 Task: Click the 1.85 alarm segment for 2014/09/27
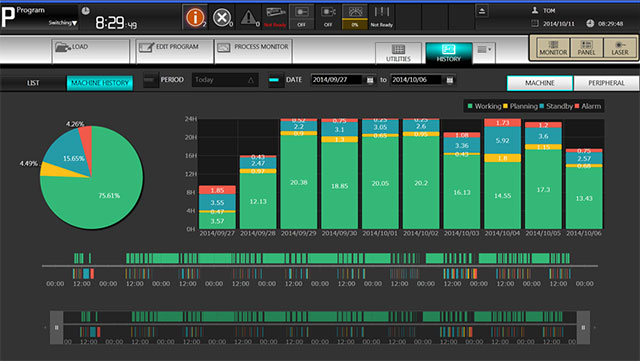(x=217, y=190)
